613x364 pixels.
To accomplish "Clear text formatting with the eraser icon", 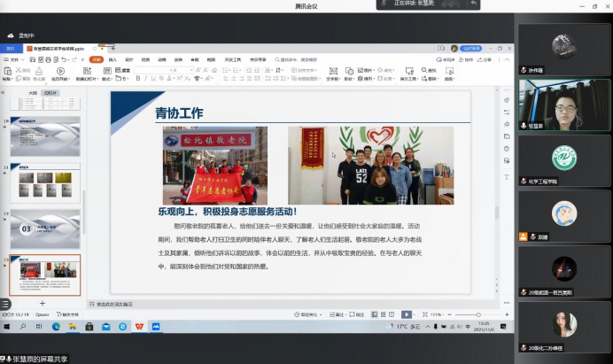I will (214, 70).
